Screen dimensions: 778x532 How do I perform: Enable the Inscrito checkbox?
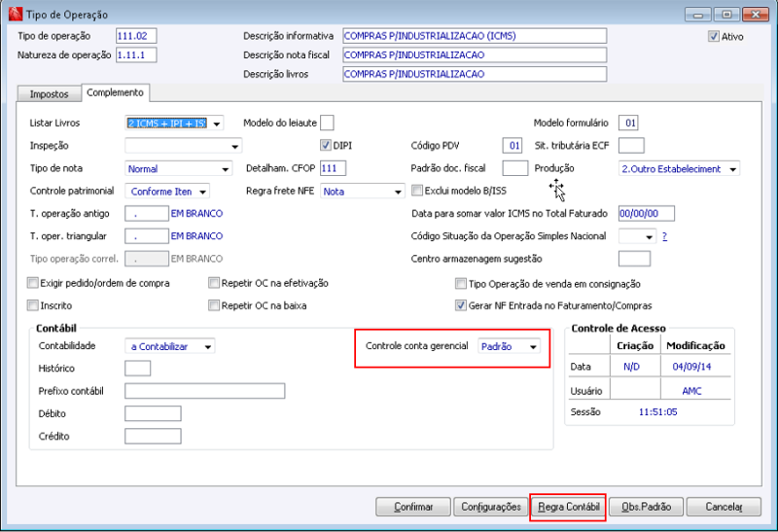pos(33,305)
